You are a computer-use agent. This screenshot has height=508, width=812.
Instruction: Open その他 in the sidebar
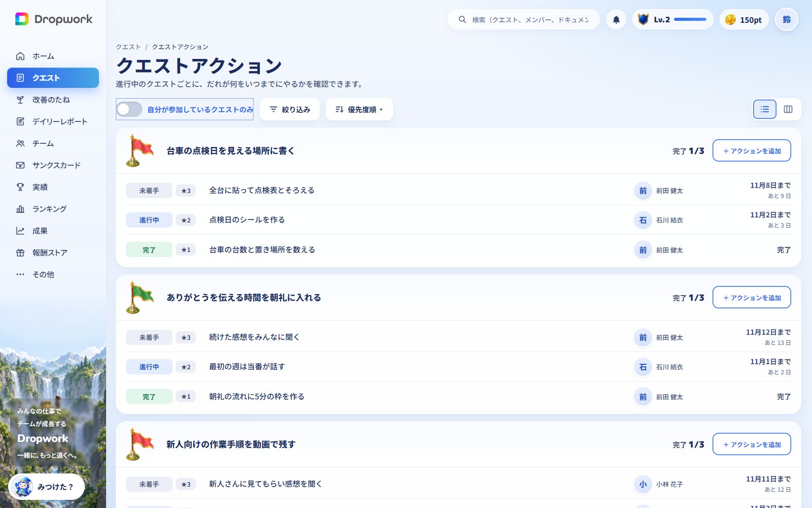pos(53,274)
